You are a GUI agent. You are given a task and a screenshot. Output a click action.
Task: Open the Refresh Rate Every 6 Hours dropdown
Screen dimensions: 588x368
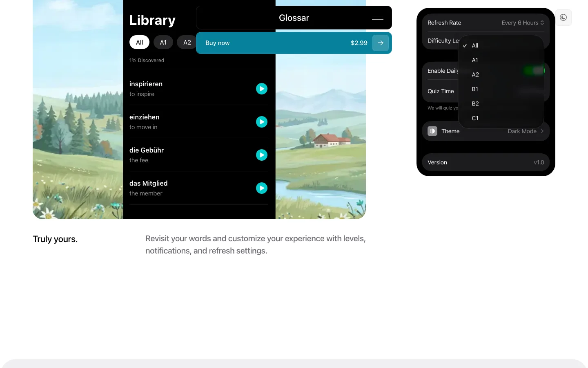[x=523, y=23]
